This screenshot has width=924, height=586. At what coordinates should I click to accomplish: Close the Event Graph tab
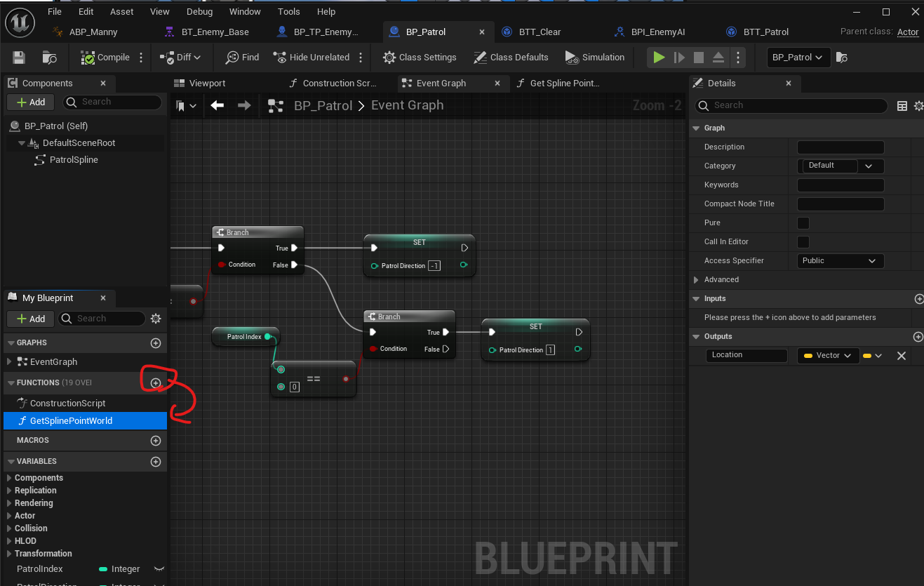point(497,83)
